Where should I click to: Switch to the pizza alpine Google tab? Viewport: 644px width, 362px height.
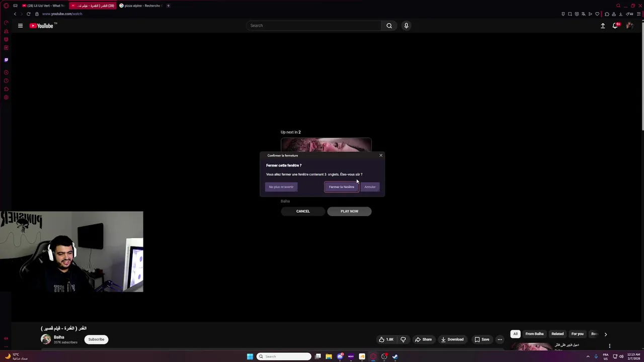[141, 6]
